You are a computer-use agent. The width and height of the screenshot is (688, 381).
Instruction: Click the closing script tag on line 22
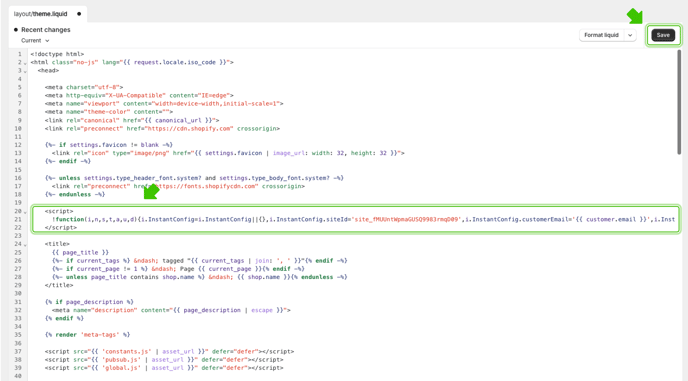[61, 227]
